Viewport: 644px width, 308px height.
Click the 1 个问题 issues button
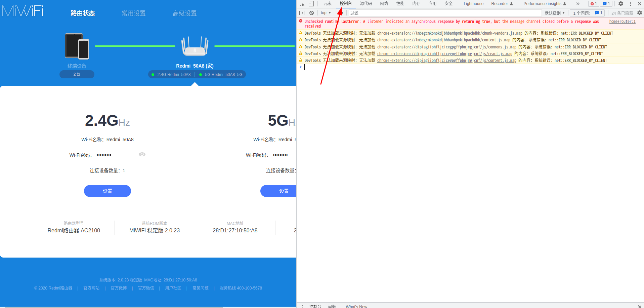[x=587, y=13]
